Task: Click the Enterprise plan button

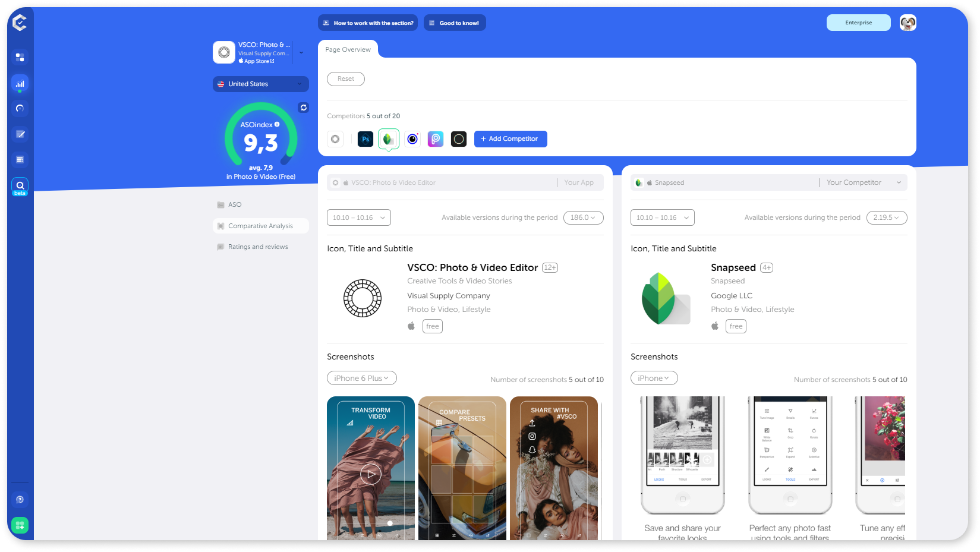Action: [859, 23]
